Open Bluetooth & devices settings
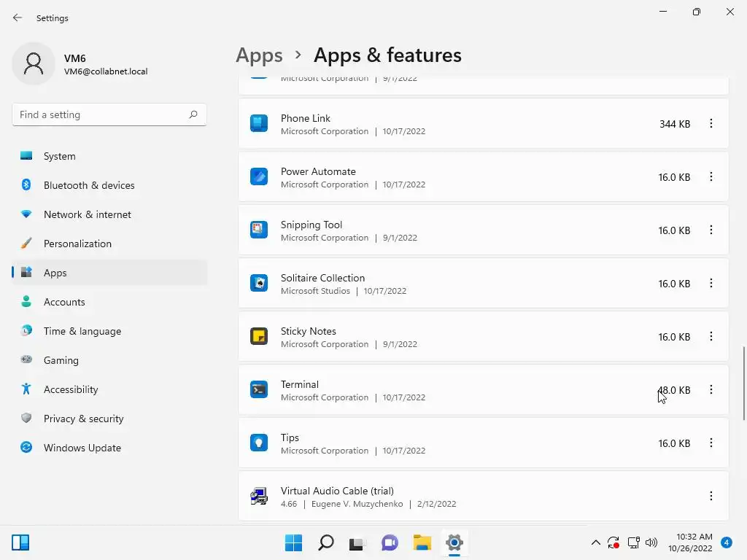Screen dimensions: 747x560 tap(109, 185)
